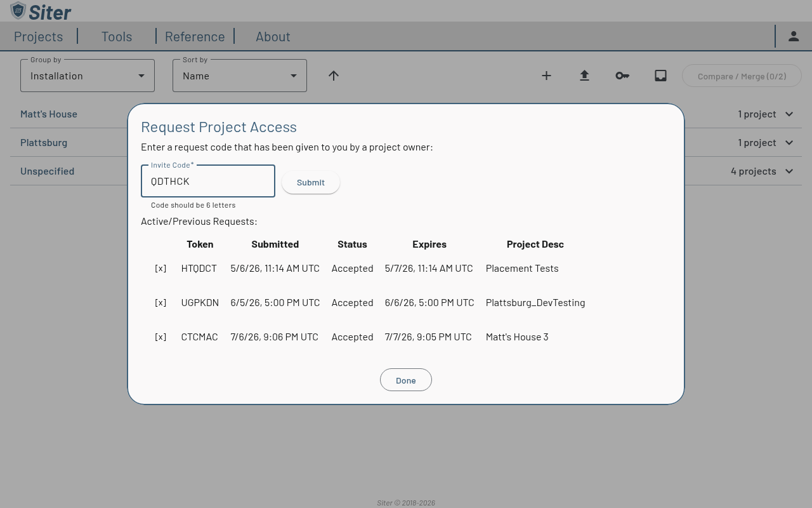Expand the Plattsburg group chevron

click(x=789, y=142)
